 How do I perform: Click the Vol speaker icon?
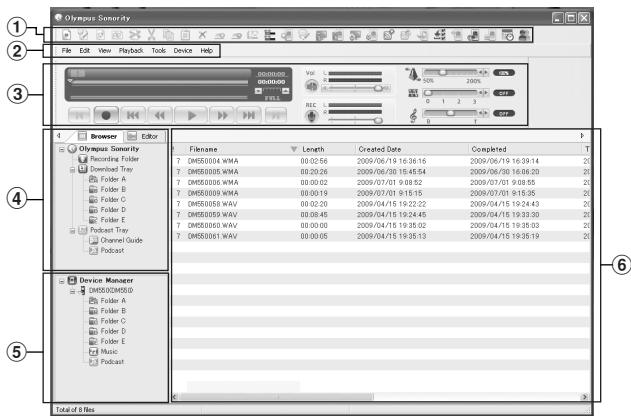311,86
